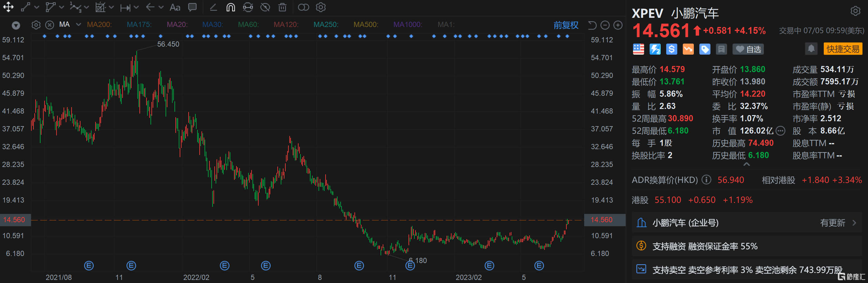
Task: Select the Aa text annotation tool
Action: coord(175,7)
